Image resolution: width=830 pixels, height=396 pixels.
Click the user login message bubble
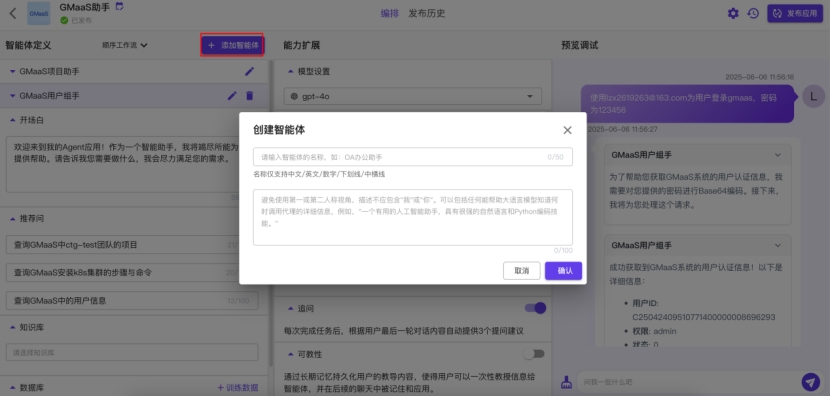[x=688, y=104]
